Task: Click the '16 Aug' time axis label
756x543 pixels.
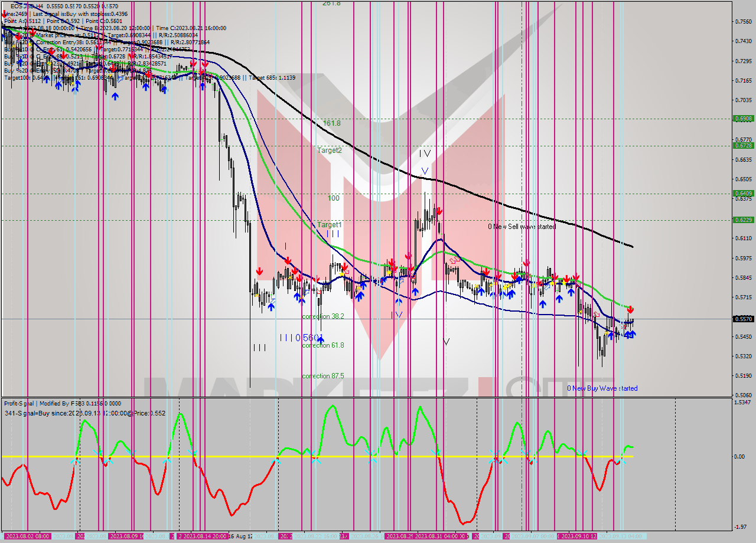Action: 240,536
